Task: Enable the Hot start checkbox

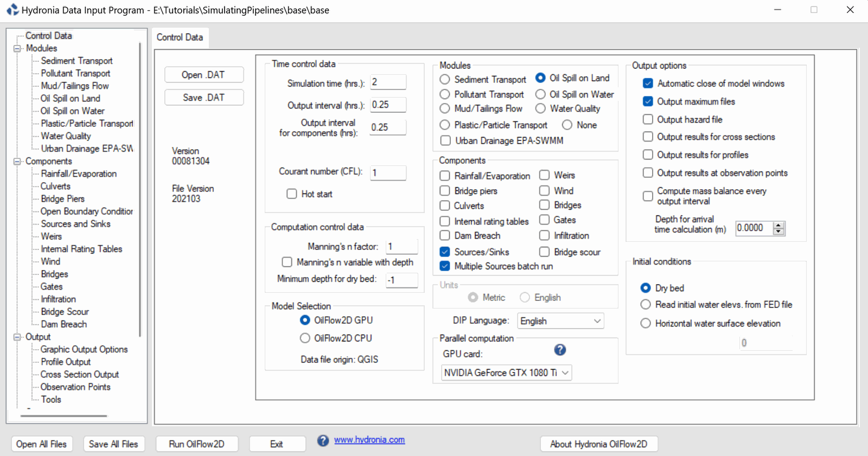Action: (x=292, y=194)
